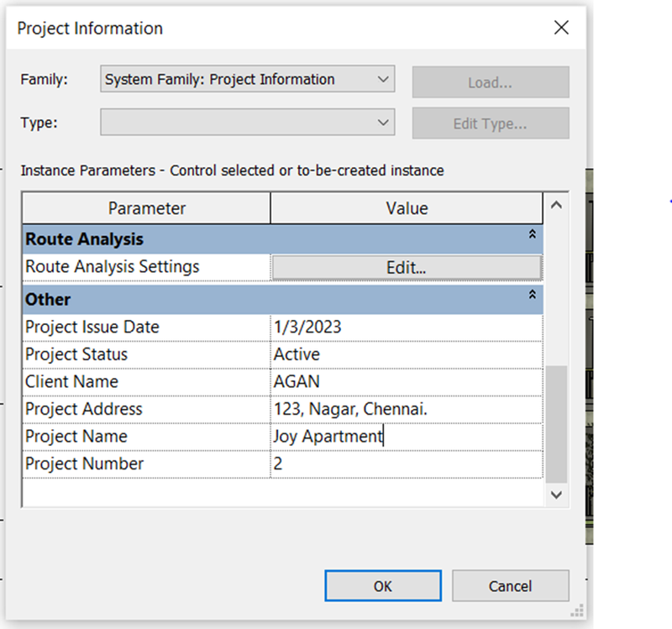Edit the Project Address value field
Viewport: 672px width, 629px height.
(x=407, y=409)
